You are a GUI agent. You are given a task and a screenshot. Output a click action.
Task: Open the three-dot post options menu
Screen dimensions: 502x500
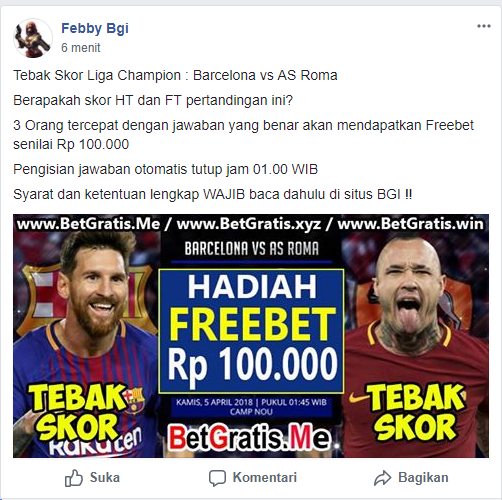pos(484,26)
